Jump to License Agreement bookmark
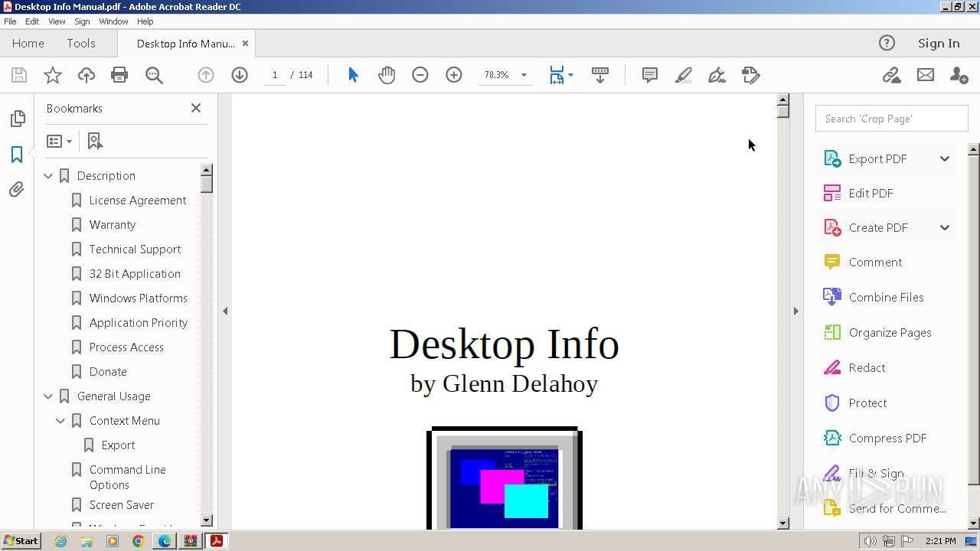 pos(138,201)
